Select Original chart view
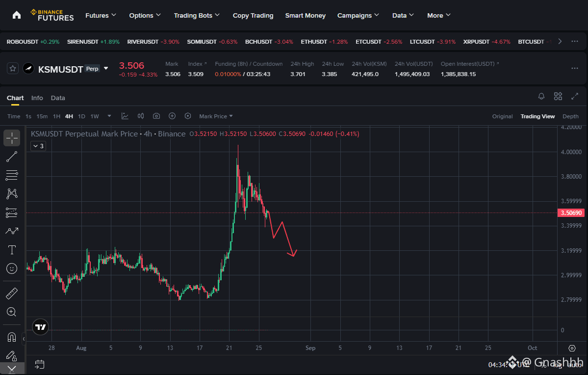This screenshot has width=588, height=375. click(502, 116)
